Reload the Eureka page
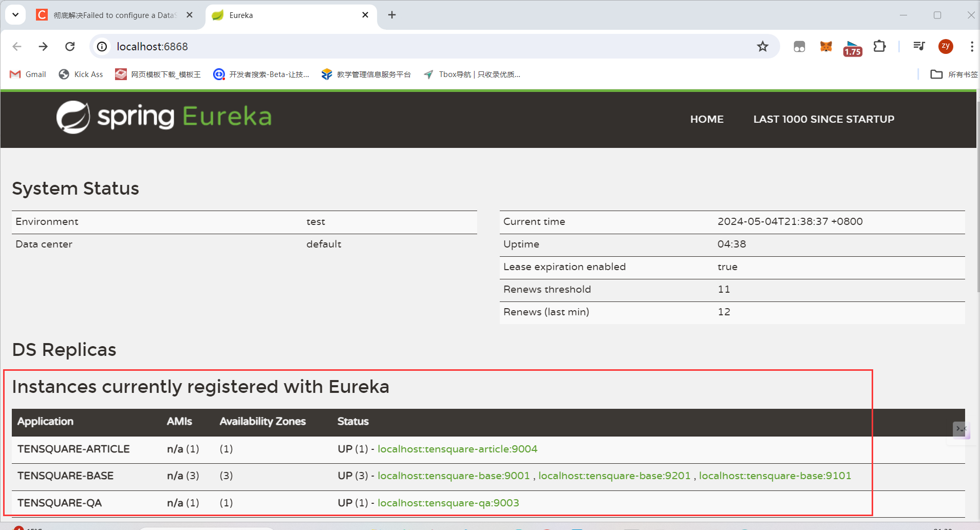The width and height of the screenshot is (980, 530). click(x=70, y=47)
